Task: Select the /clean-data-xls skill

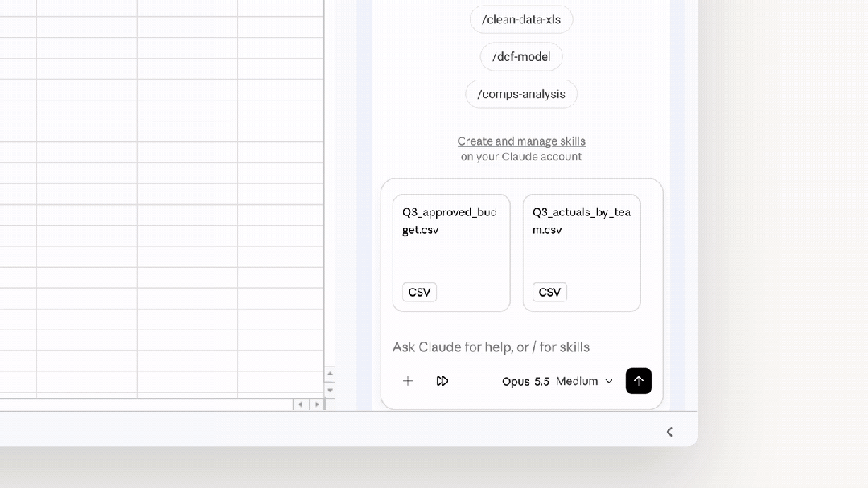Action: pyautogui.click(x=521, y=19)
